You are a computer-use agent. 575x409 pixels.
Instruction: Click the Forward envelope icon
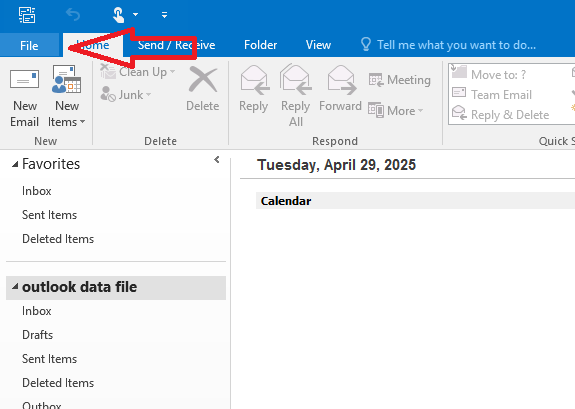341,79
